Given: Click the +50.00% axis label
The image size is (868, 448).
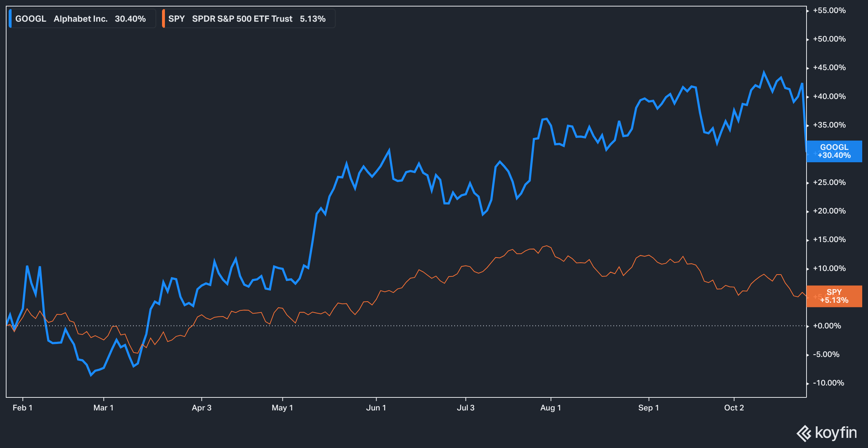Looking at the screenshot, I should (x=829, y=39).
